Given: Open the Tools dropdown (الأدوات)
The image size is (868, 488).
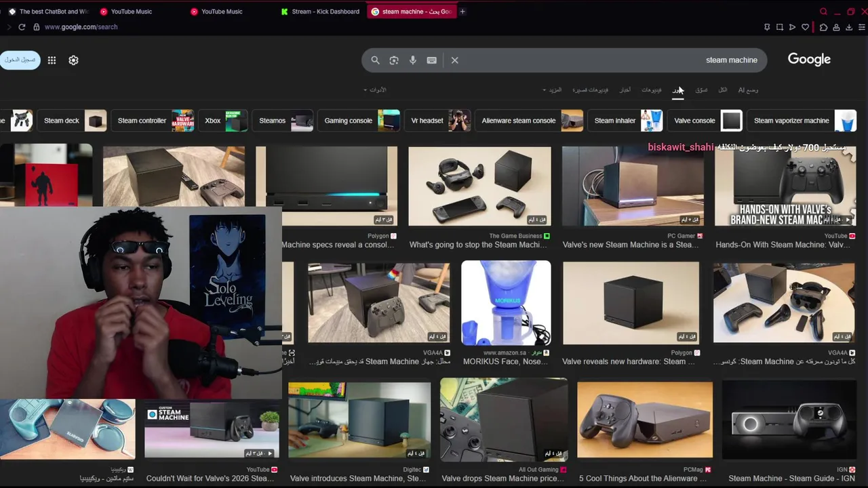Looking at the screenshot, I should 375,90.
